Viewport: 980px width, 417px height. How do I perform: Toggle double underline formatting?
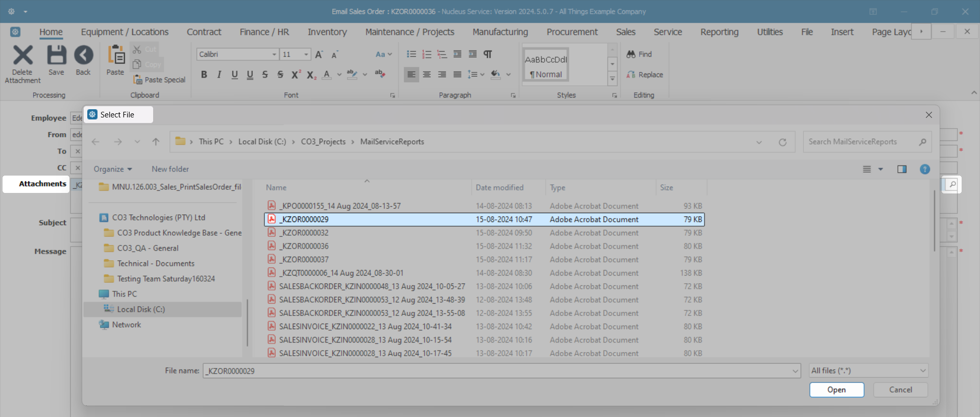pos(250,75)
